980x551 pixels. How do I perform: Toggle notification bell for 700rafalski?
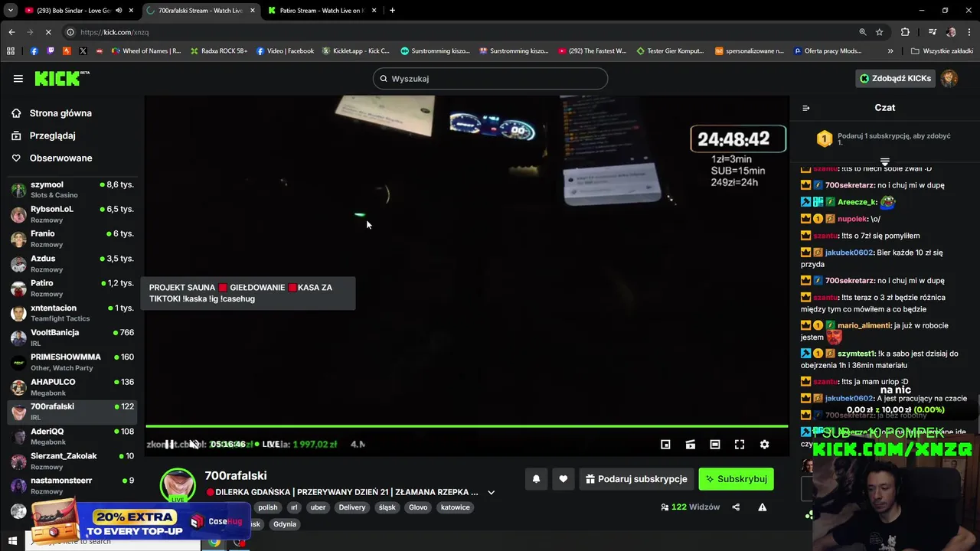click(536, 479)
